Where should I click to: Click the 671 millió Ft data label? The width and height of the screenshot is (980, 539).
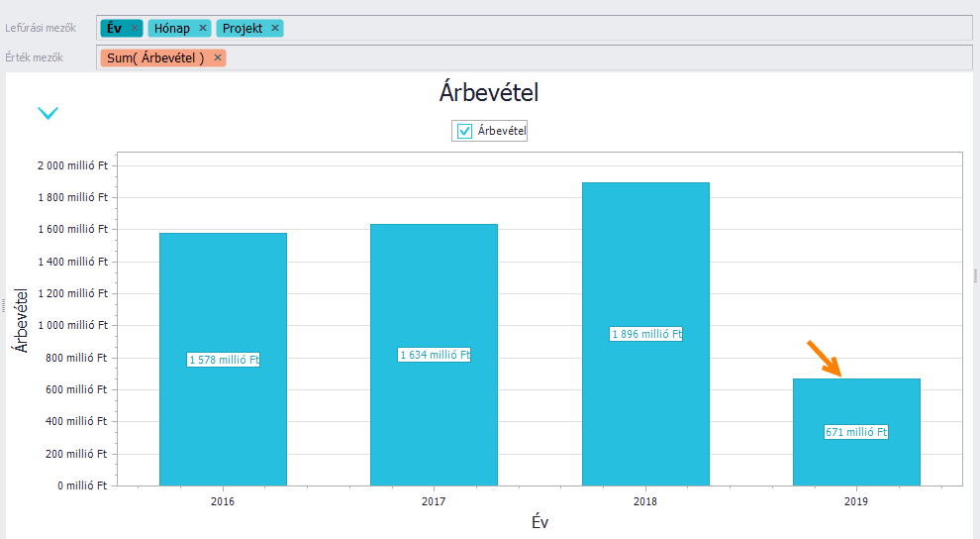point(856,432)
